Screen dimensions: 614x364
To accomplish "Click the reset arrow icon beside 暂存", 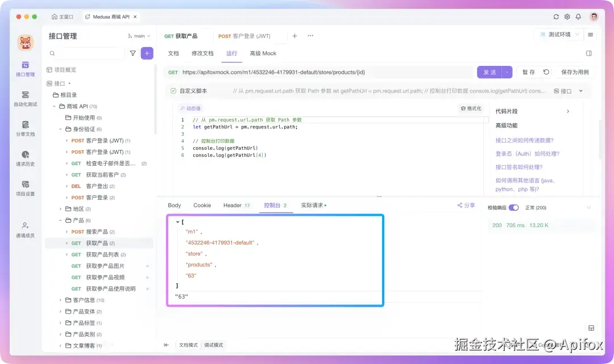I will coord(546,72).
